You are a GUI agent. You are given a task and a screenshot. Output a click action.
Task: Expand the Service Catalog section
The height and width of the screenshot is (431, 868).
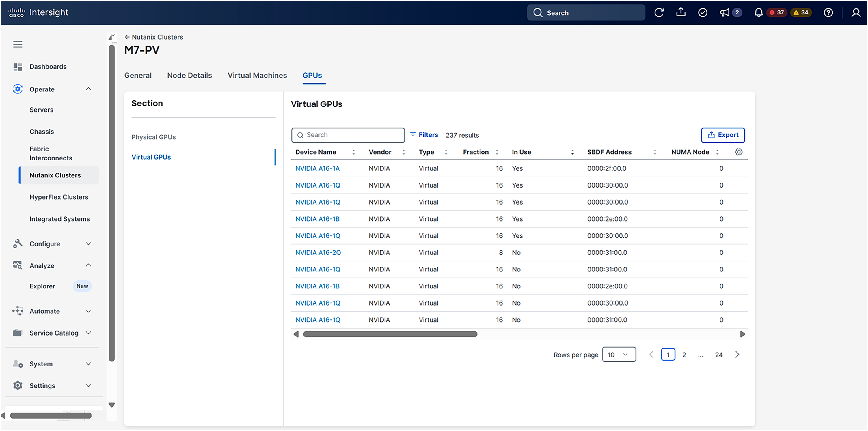click(x=88, y=333)
